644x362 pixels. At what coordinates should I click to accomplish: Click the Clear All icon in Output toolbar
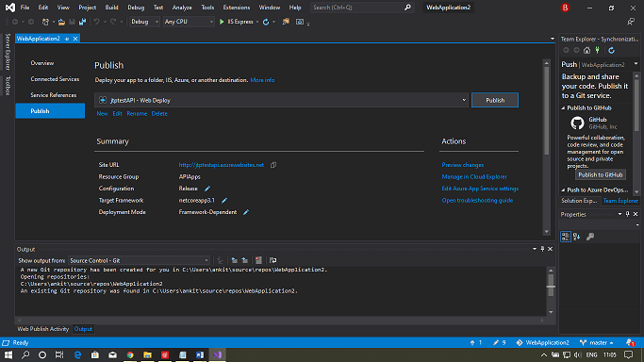click(x=258, y=260)
